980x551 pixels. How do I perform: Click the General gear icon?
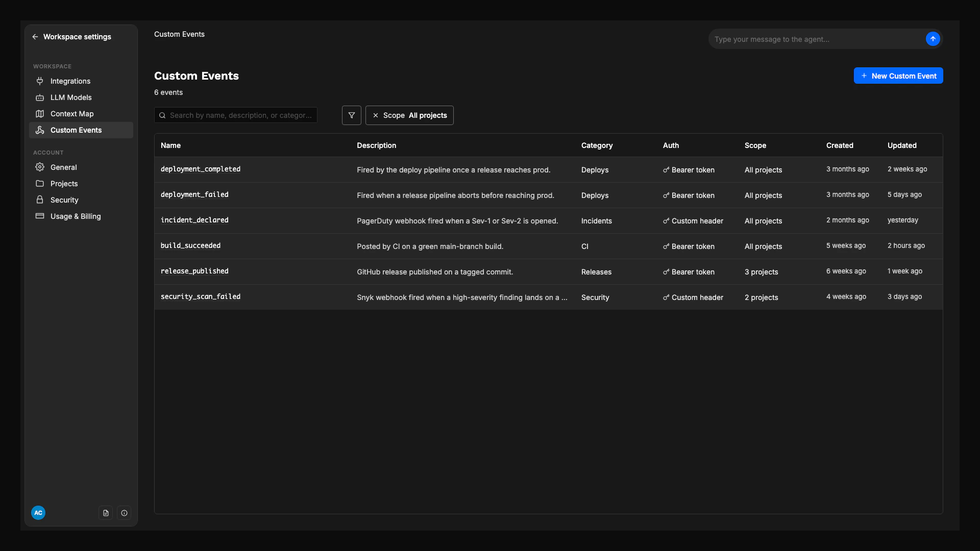pos(40,167)
